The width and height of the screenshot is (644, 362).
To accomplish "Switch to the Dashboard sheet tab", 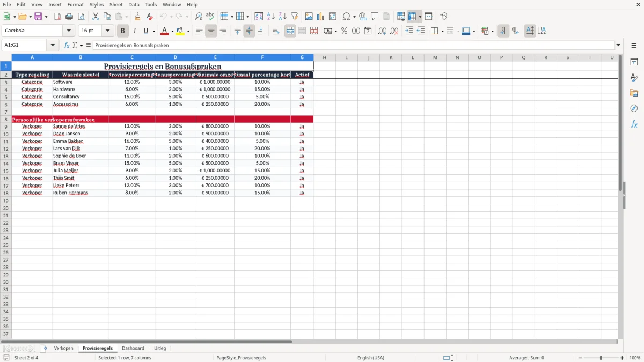I will coord(133,348).
